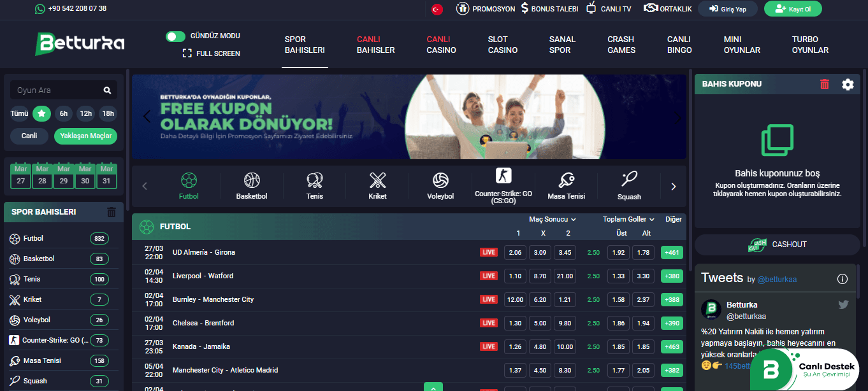This screenshot has height=391, width=868.
Task: Click the Twitter bird icon
Action: pyautogui.click(x=843, y=304)
